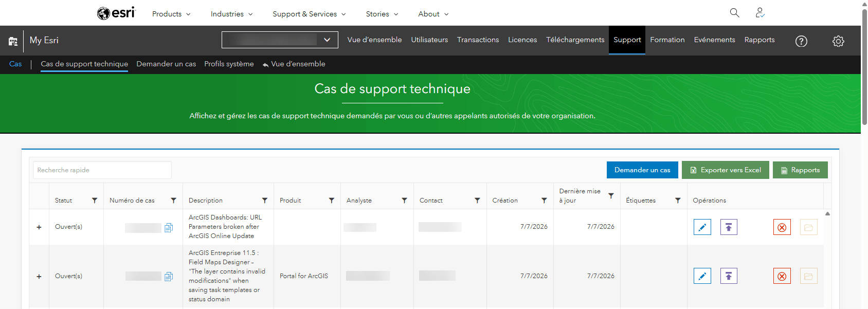Open the Industries dropdown menu

231,14
